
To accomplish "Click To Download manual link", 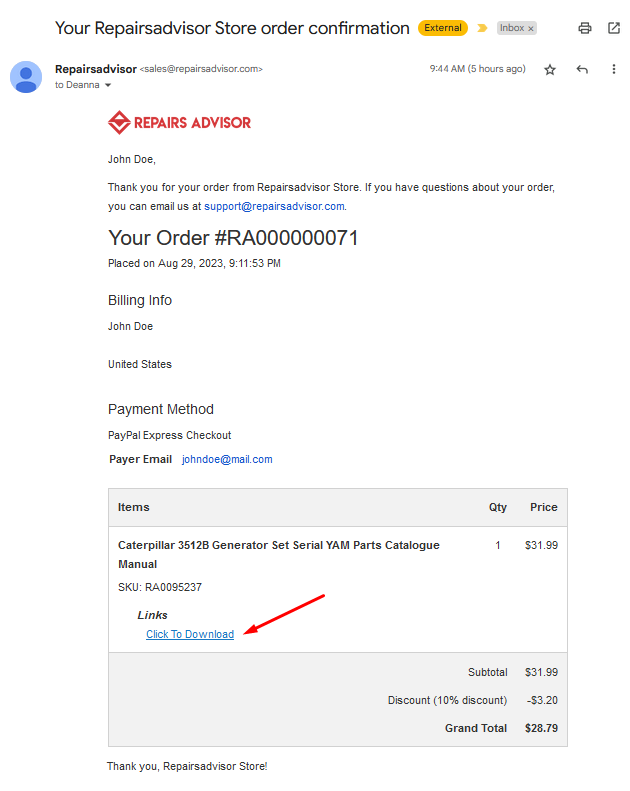I will (x=190, y=634).
